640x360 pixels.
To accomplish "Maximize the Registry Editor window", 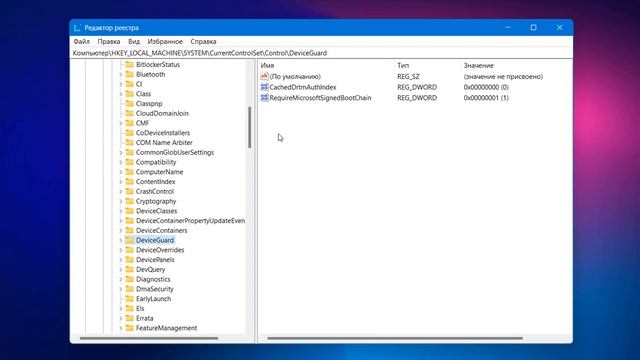I will point(533,27).
